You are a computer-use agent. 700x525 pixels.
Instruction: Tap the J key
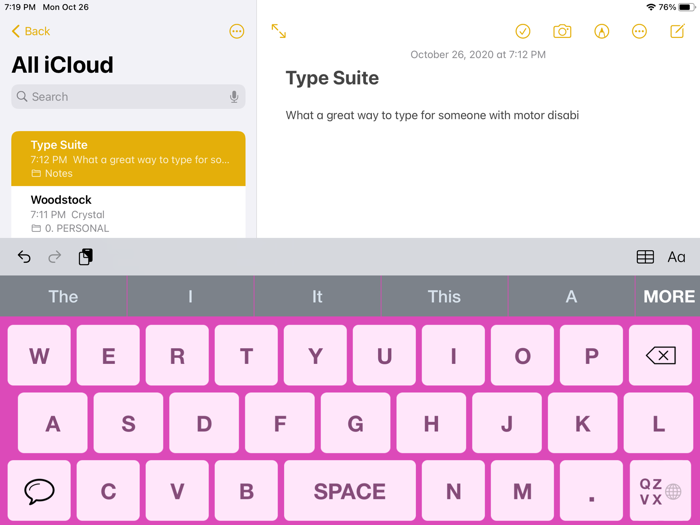point(507,423)
